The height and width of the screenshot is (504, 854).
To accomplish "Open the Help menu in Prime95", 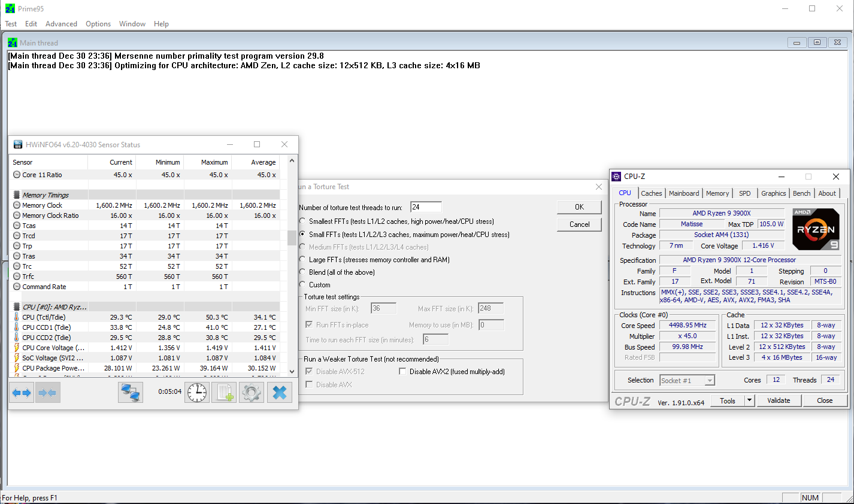I will pos(161,24).
